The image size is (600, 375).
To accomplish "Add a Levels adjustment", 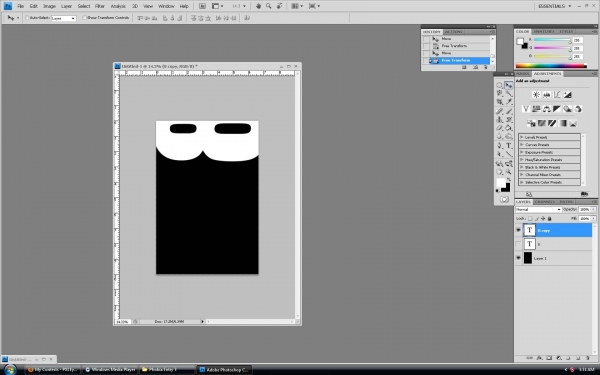I will (546, 95).
